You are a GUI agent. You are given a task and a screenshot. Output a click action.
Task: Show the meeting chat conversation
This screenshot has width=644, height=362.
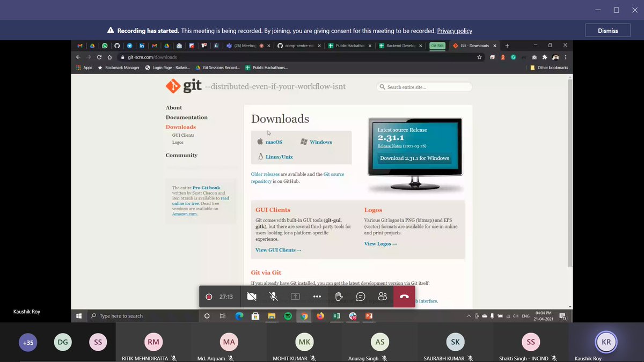click(361, 297)
